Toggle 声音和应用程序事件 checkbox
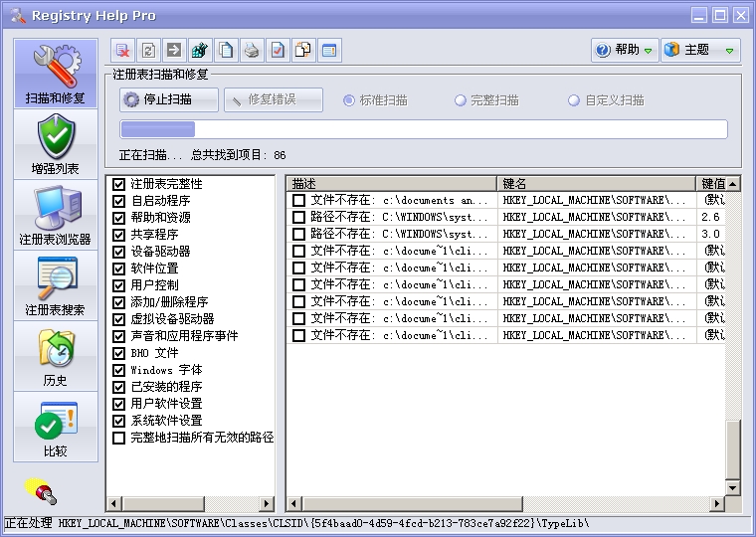The height and width of the screenshot is (537, 756). (x=118, y=336)
